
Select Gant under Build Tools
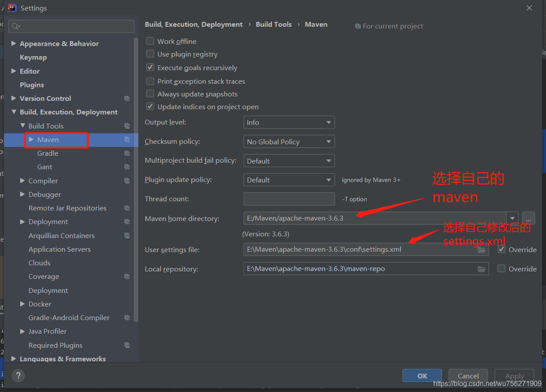click(x=45, y=167)
